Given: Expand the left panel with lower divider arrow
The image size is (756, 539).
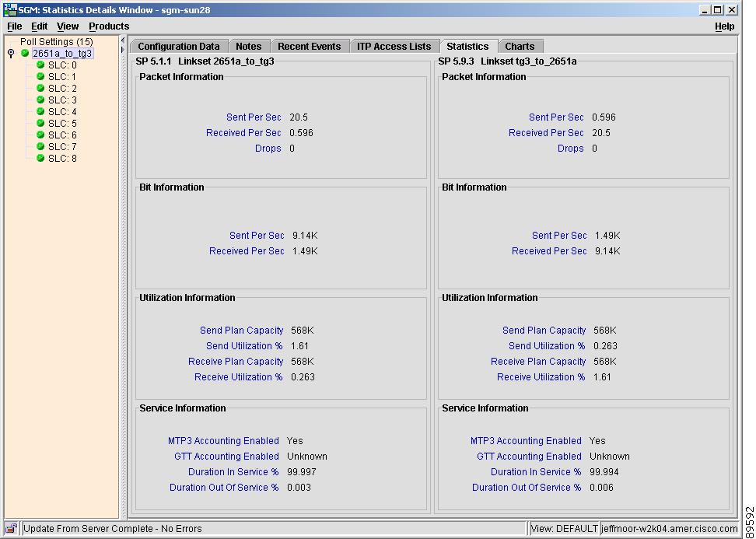Looking at the screenshot, I should pos(122,50).
